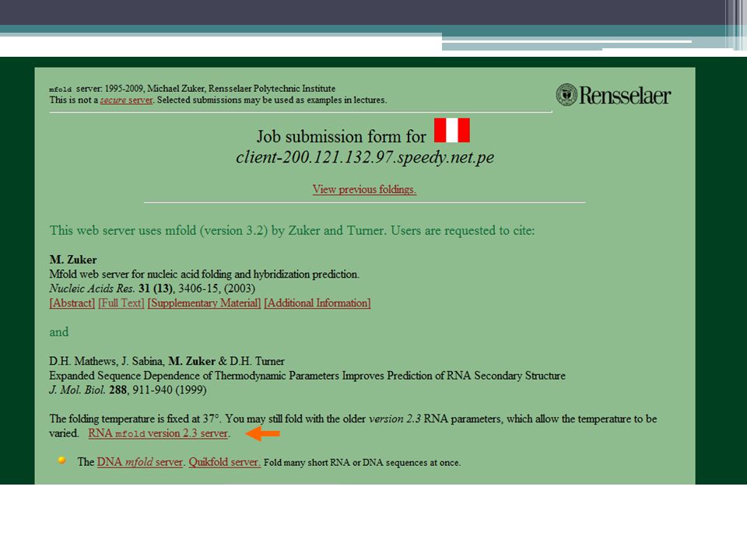Go to RNA mfold version 2.3 server
The height and width of the screenshot is (560, 747).
click(158, 433)
